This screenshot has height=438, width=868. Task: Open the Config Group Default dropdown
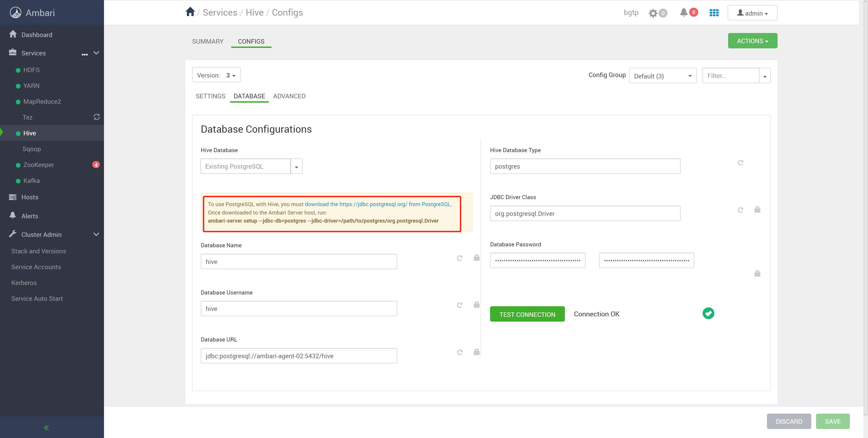point(663,76)
